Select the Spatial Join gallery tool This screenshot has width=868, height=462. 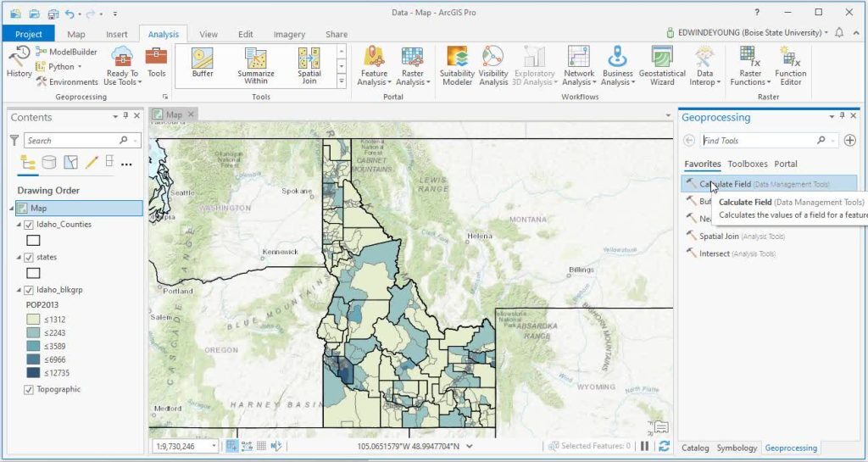pos(309,66)
